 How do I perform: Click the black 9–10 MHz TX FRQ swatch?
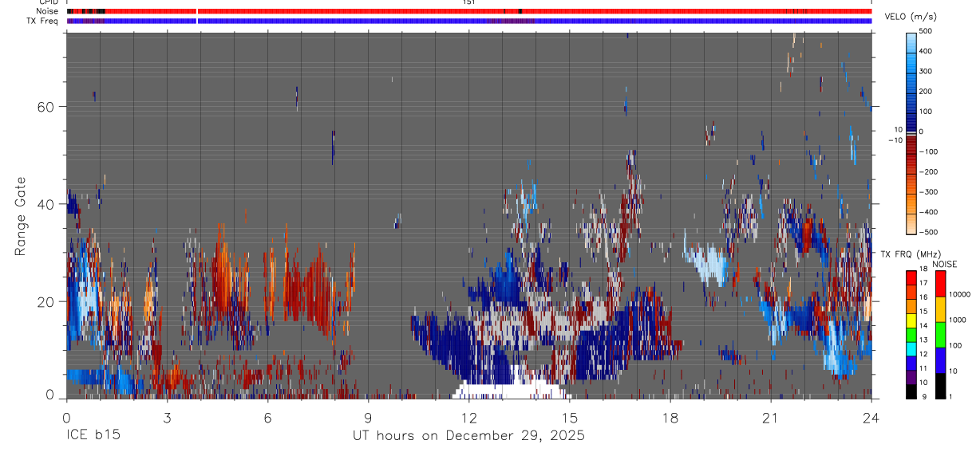[x=911, y=391]
